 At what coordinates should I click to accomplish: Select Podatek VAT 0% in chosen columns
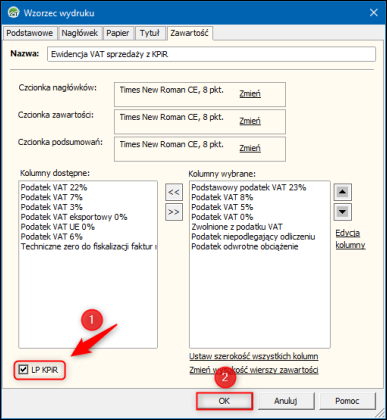[x=260, y=217]
